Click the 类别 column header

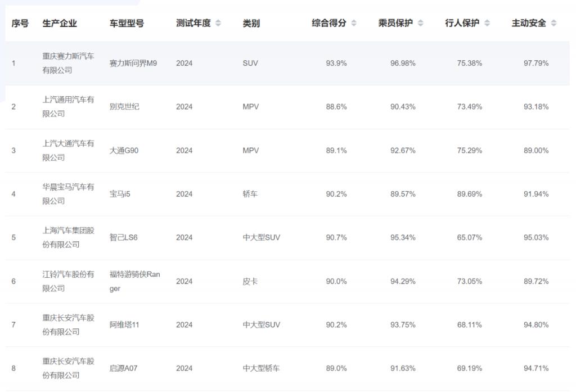(251, 23)
